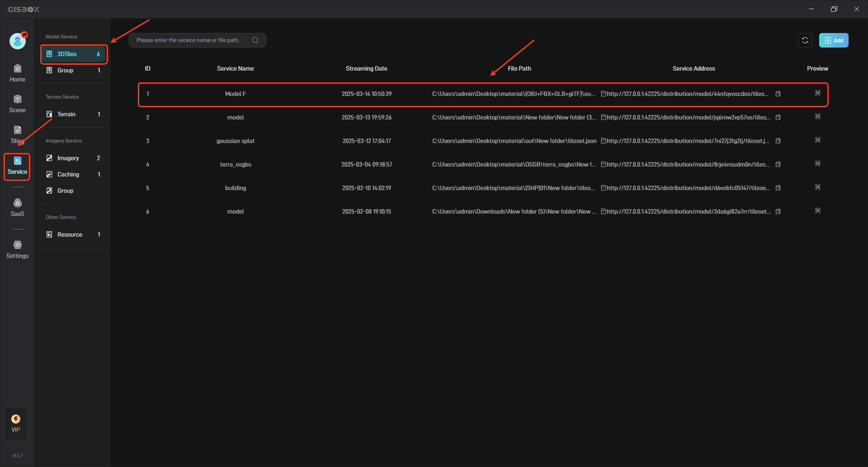The height and width of the screenshot is (467, 868).
Task: Copy service address for Model F
Action: (778, 94)
